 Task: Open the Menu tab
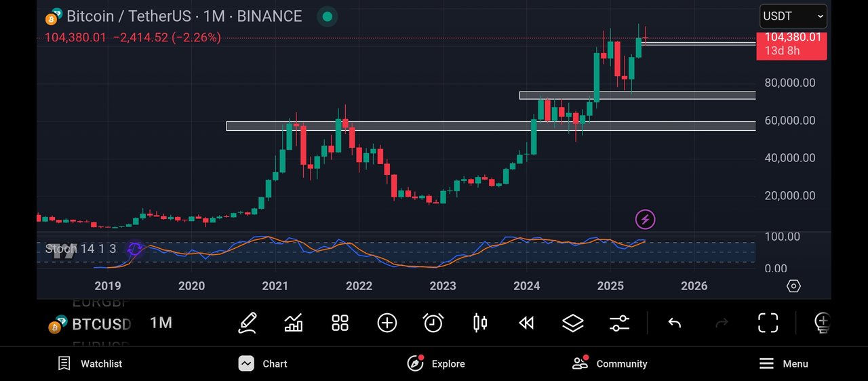783,363
